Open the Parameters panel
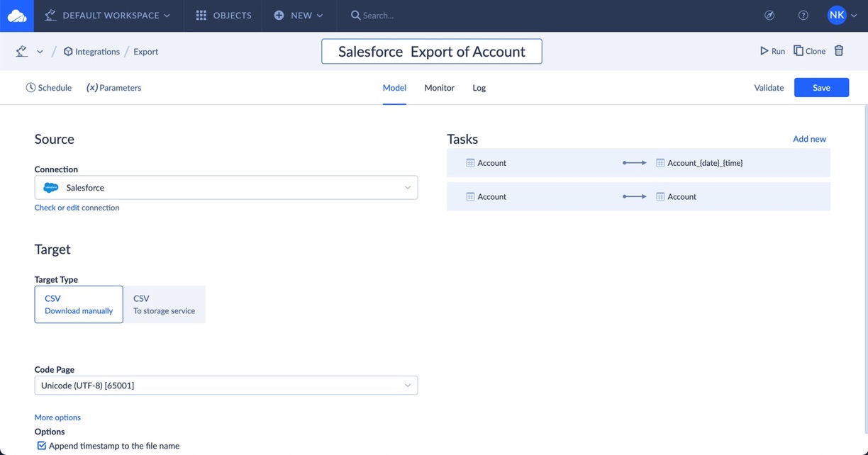Image resolution: width=868 pixels, height=455 pixels. click(x=113, y=88)
